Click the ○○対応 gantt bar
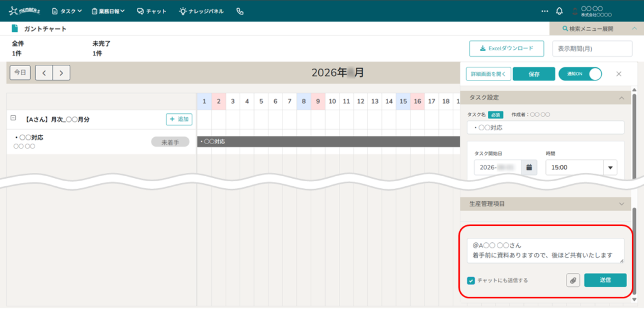This screenshot has width=644, height=309. 328,142
